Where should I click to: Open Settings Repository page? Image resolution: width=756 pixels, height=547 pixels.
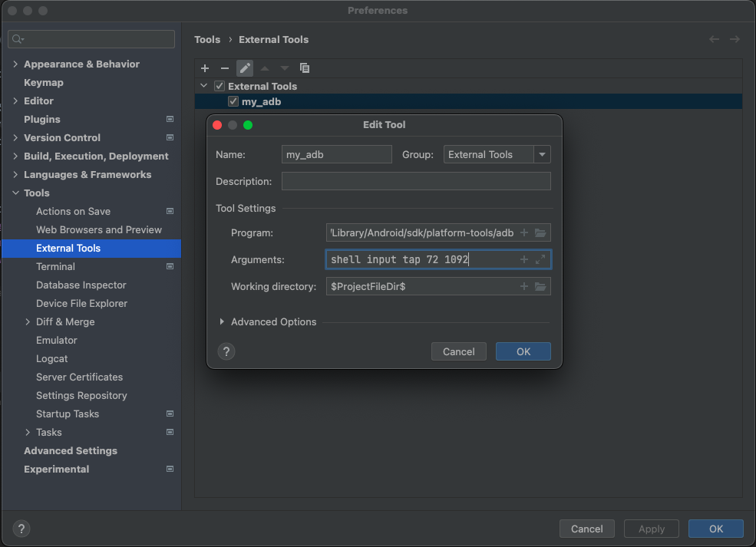[81, 396]
